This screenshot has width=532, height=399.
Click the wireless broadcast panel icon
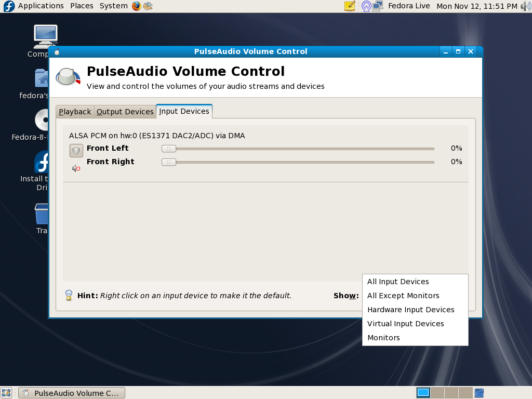point(366,6)
